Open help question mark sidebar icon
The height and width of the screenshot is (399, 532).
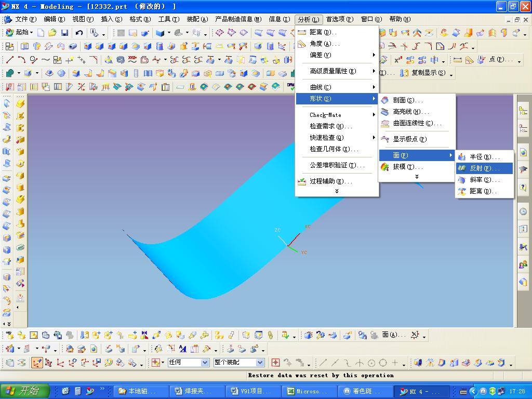[523, 187]
